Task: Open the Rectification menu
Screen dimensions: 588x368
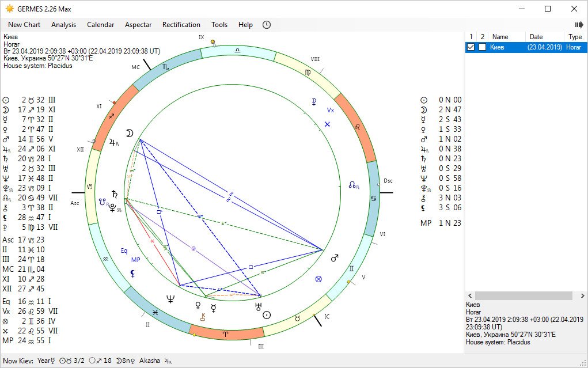Action: click(x=181, y=25)
